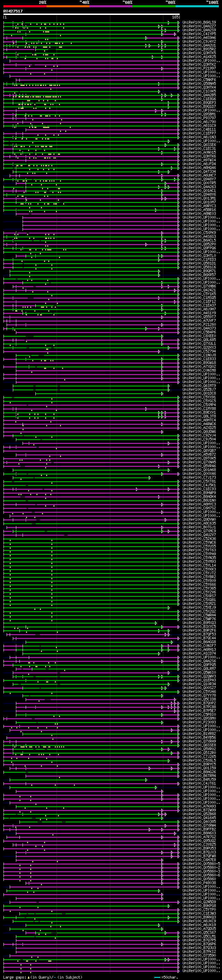The height and width of the screenshot is (980, 222).
Task: Select the UniRef100_A5BR16 label
Action: tap(199, 210)
